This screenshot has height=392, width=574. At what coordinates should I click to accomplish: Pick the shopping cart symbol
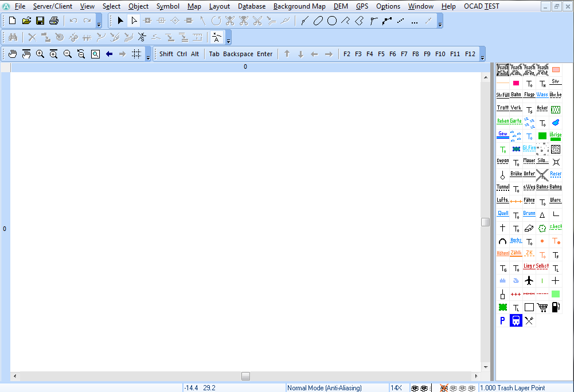coord(542,307)
